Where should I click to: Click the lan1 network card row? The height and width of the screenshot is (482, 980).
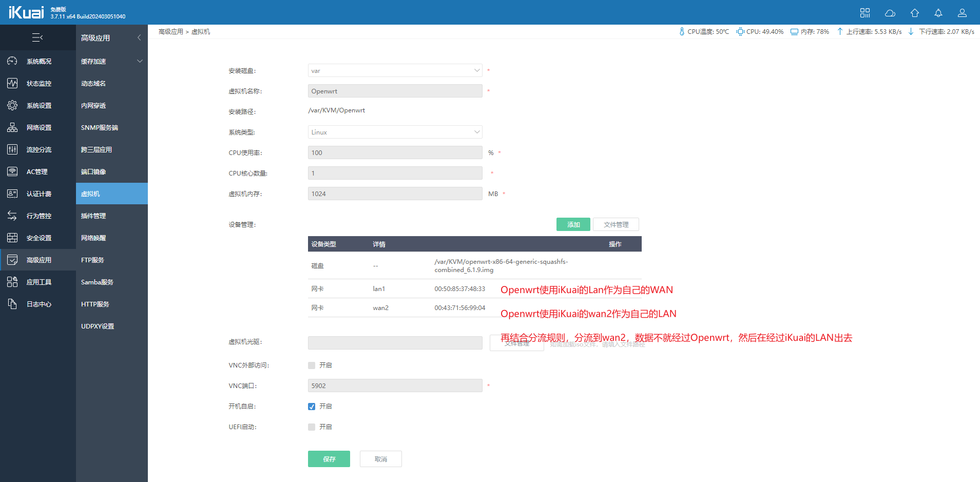coord(475,288)
